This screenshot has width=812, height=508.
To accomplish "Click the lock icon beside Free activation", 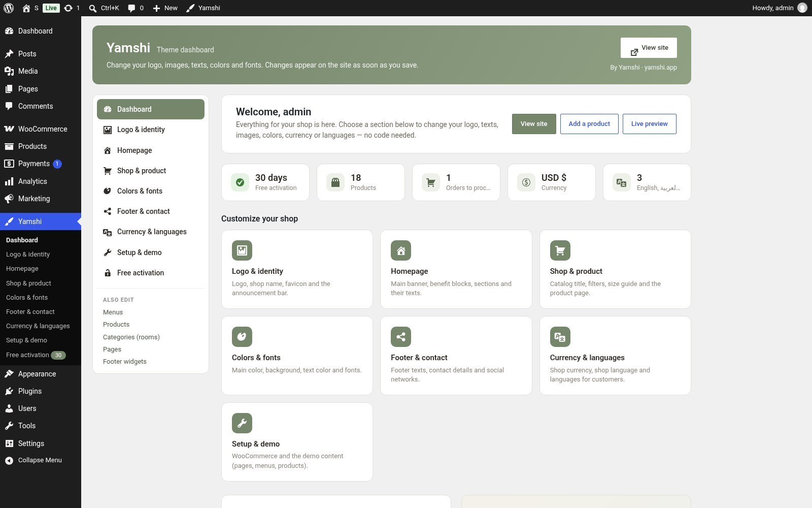I will [x=108, y=273].
